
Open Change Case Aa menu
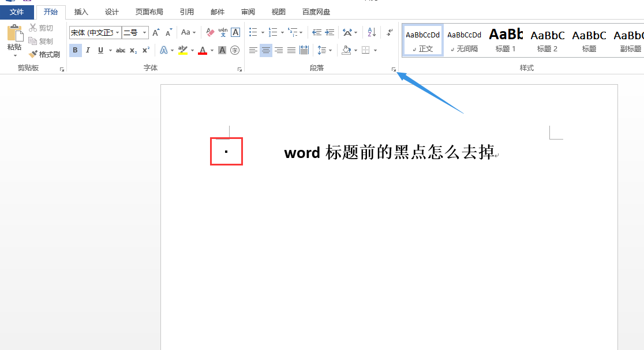coord(188,32)
